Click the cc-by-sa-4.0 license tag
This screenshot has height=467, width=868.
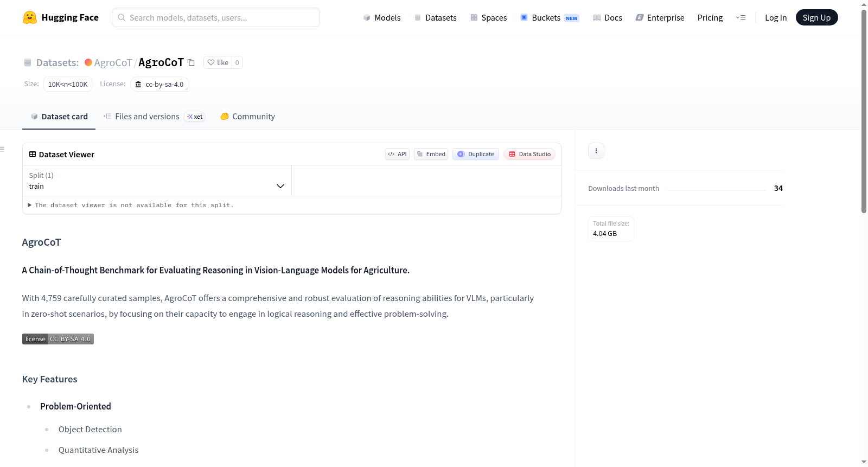point(159,84)
